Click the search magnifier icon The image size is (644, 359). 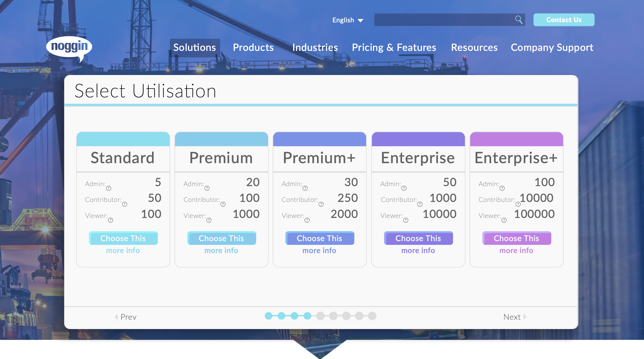click(519, 20)
